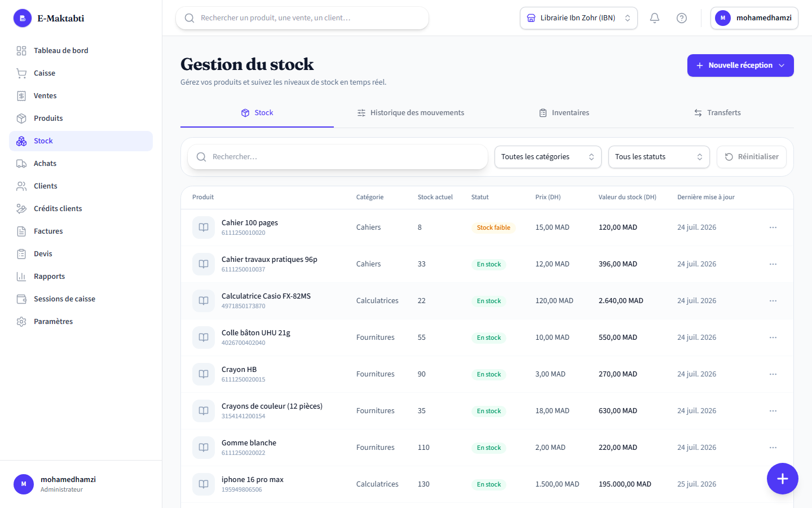
Task: Open Paramètres settings page
Action: (81, 322)
